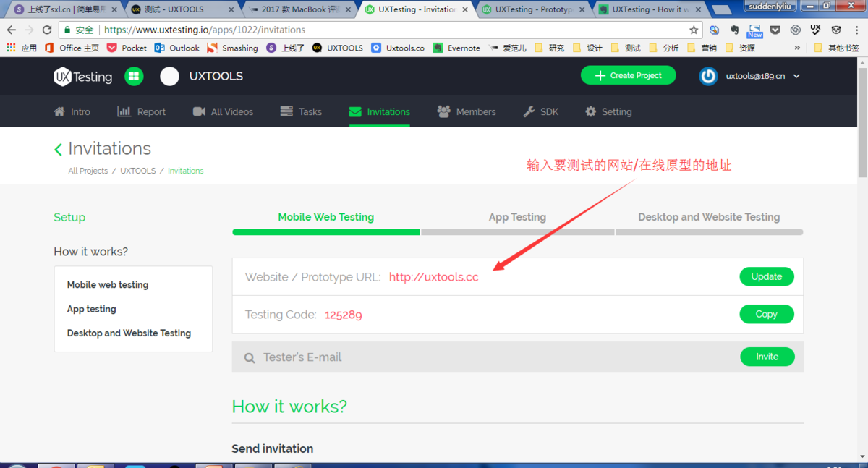Click the green back chevron beside Invitations
Image resolution: width=868 pixels, height=468 pixels.
coord(58,149)
